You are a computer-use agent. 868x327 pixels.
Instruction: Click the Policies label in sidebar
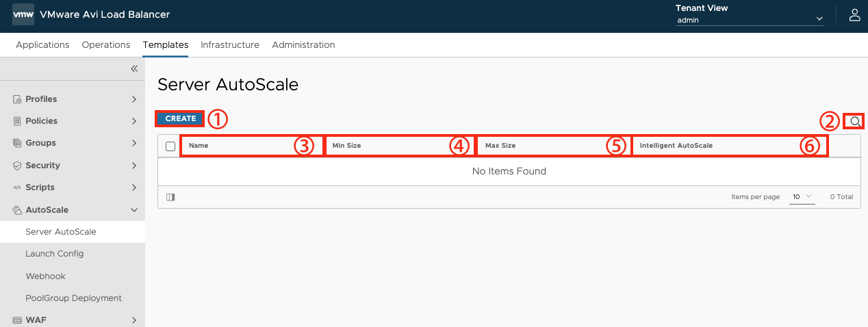pos(42,121)
